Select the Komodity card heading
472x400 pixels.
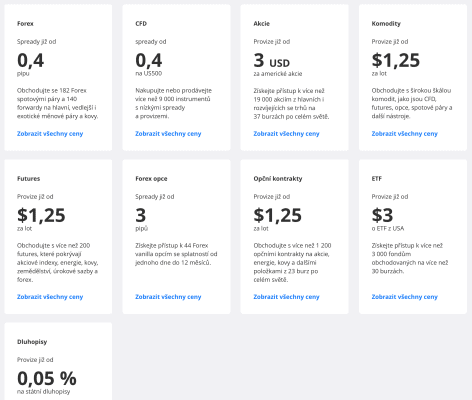tap(386, 24)
